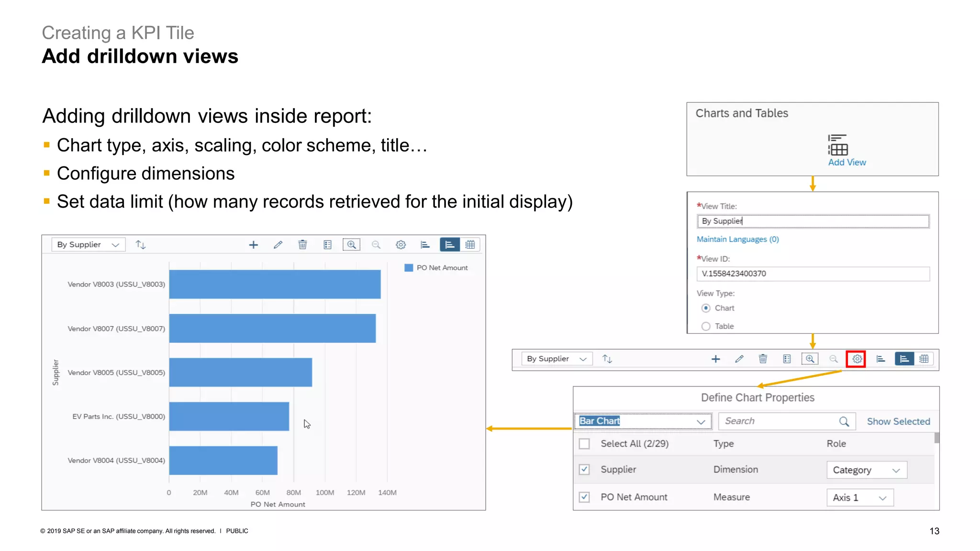This screenshot has height=551, width=980.
Task: Open the Category role dropdown for Supplier
Action: pos(867,470)
